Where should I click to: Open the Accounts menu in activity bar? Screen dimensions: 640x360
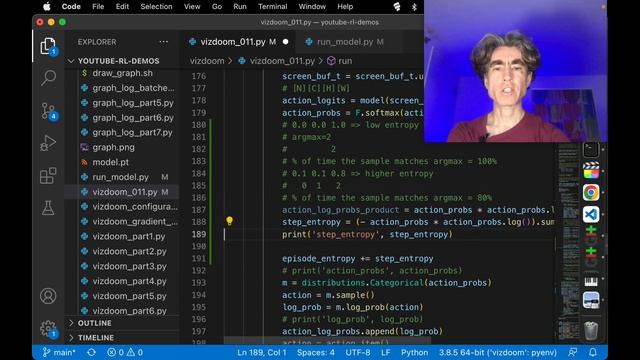point(48,296)
